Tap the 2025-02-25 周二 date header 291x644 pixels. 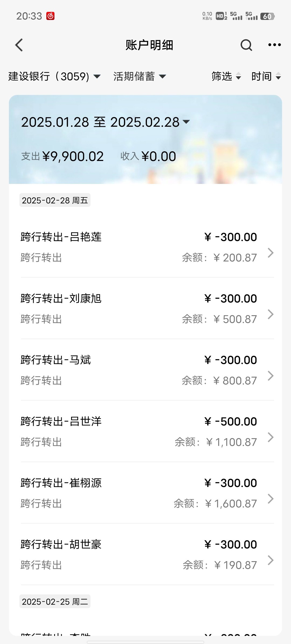pos(55,602)
